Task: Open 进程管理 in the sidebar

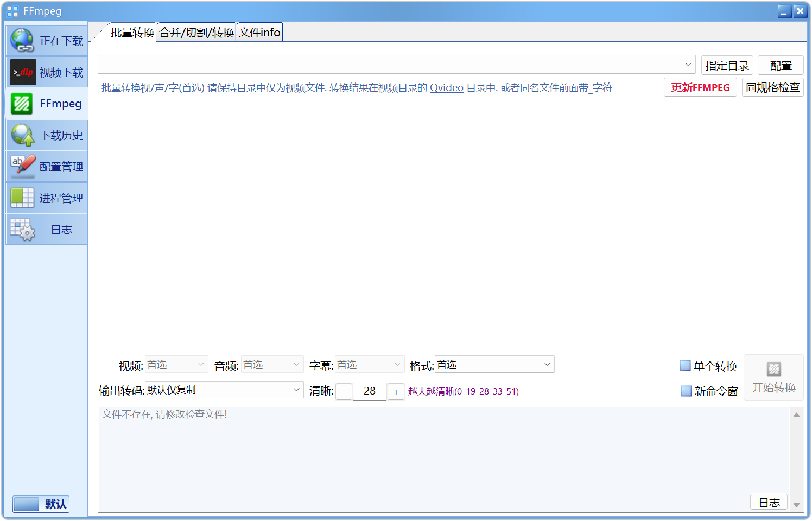Action: tap(47, 198)
